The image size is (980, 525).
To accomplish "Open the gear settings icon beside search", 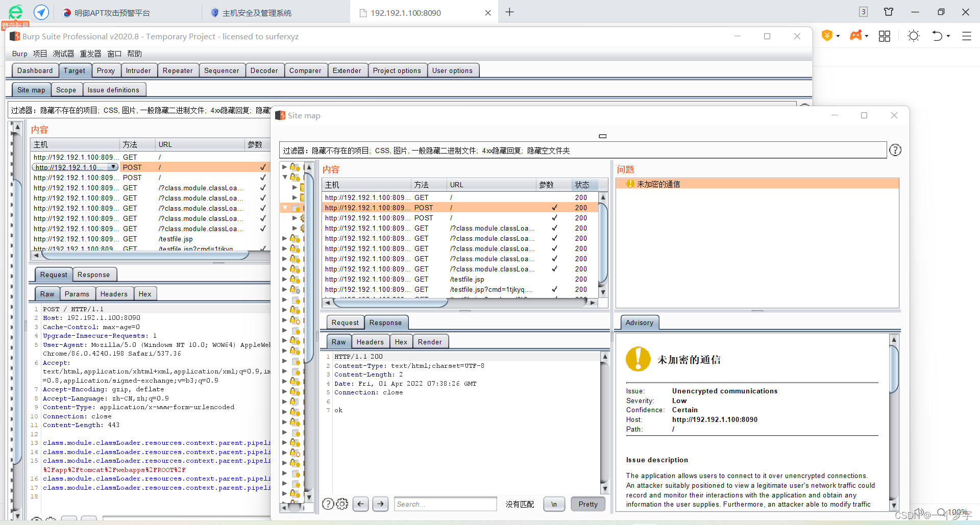I will [342, 504].
